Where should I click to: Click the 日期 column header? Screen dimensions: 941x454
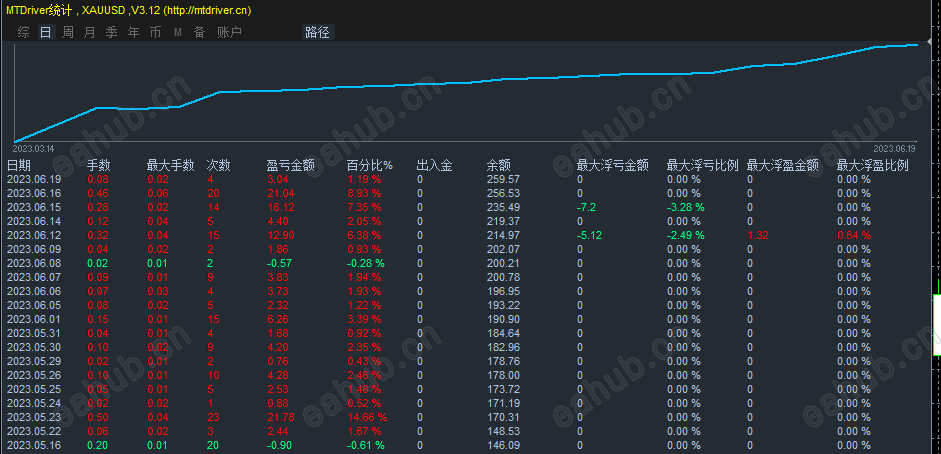[19, 166]
